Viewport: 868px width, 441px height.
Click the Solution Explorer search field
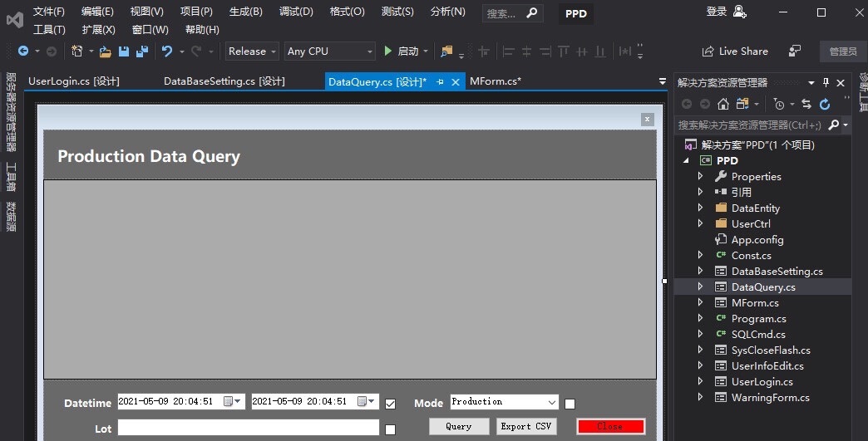[750, 125]
